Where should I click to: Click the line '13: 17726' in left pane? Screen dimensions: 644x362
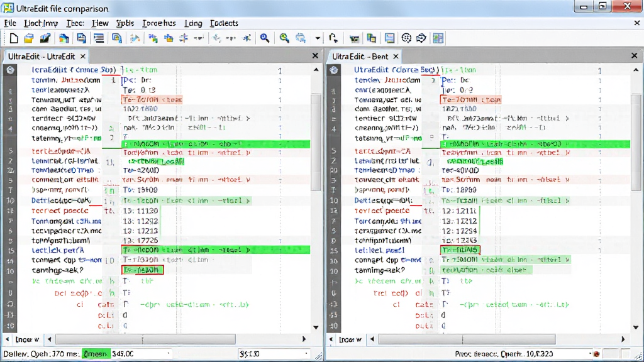140,241
